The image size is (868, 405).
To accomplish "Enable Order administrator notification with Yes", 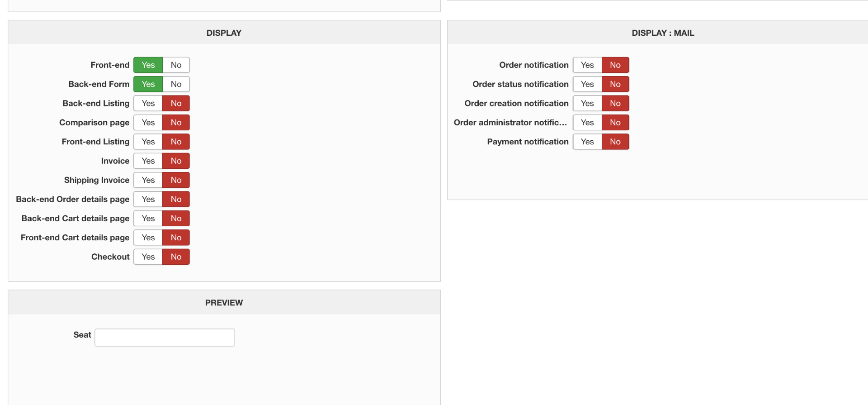I will (587, 123).
